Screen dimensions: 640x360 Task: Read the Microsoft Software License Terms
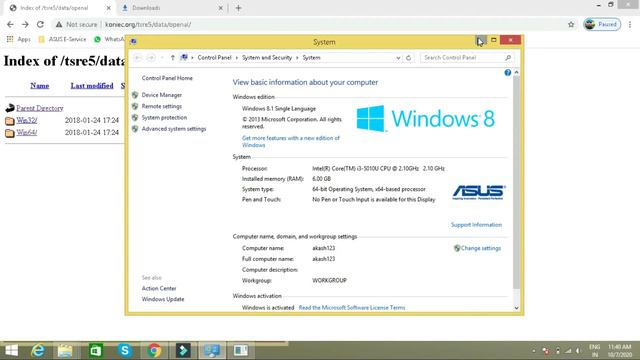click(352, 308)
